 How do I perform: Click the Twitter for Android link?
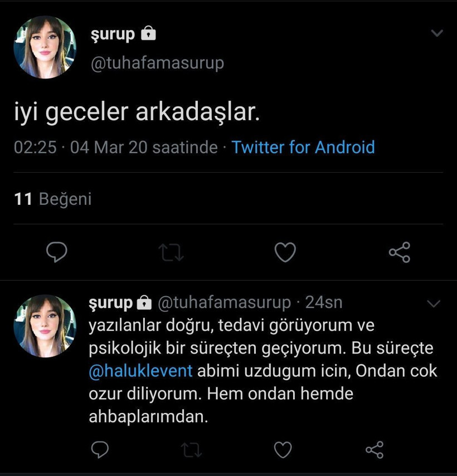click(x=304, y=148)
